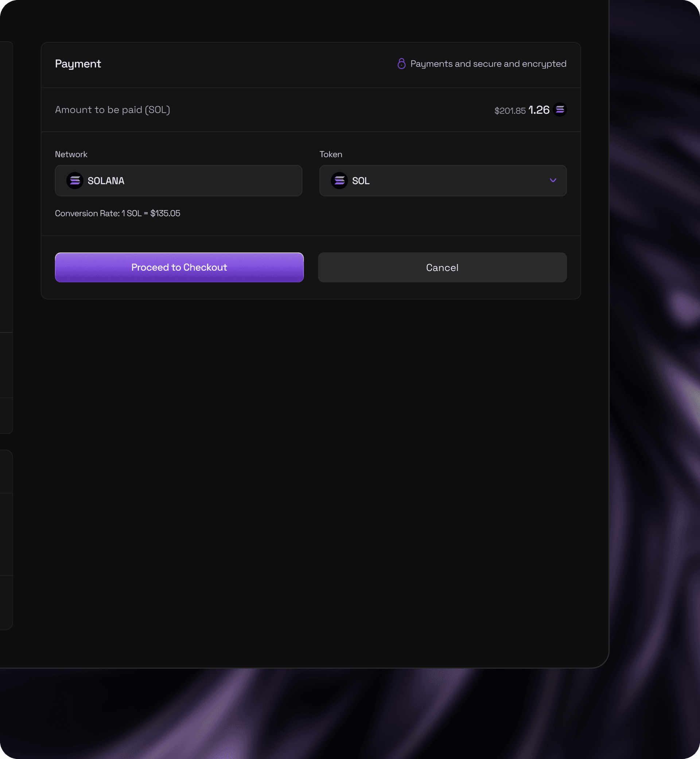Image resolution: width=700 pixels, height=759 pixels.
Task: Click the Conversion Rate text line
Action: tap(117, 213)
